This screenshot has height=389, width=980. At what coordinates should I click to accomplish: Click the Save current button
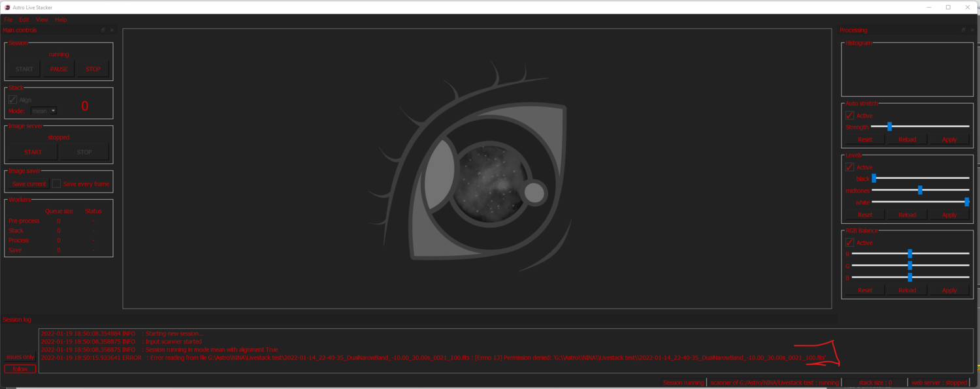27,183
